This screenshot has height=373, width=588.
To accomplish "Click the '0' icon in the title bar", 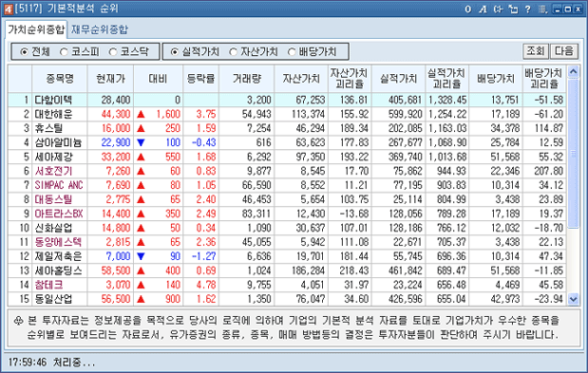I will 468,9.
